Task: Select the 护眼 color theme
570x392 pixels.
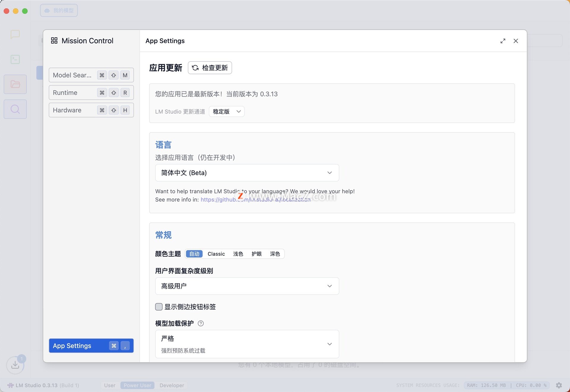Action: pyautogui.click(x=256, y=254)
